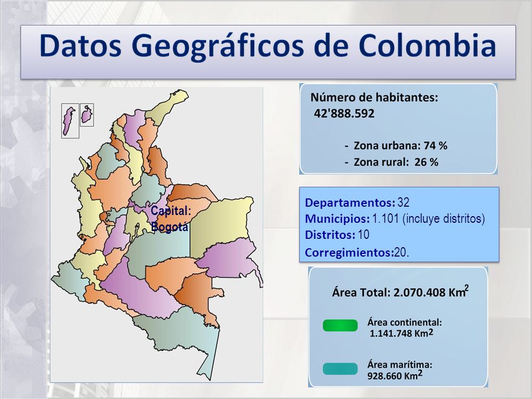Viewport: 532px width, 399px height.
Task: Click the title 'Datos Geográficos de Colombia'
Action: tap(268, 47)
